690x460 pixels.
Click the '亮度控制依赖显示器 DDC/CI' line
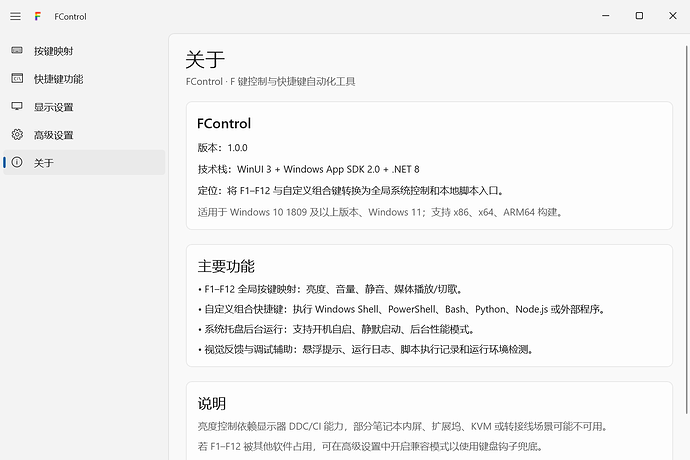403,427
